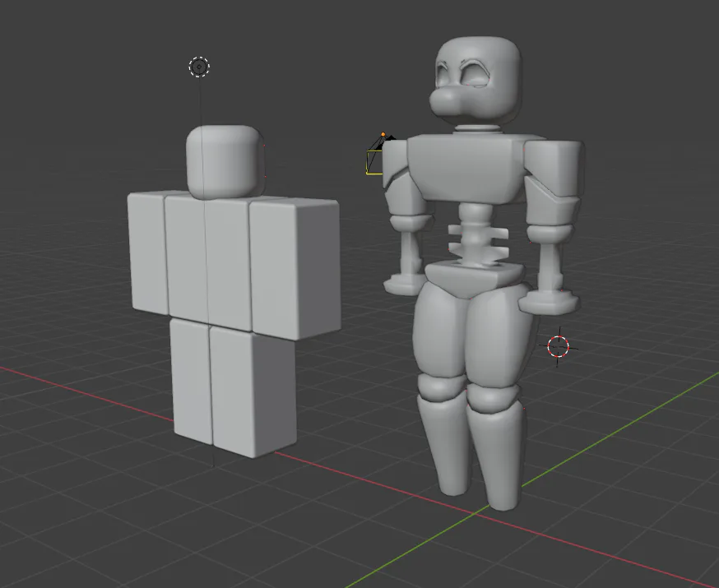Select the camera object behind robot's shoulder

click(377, 154)
